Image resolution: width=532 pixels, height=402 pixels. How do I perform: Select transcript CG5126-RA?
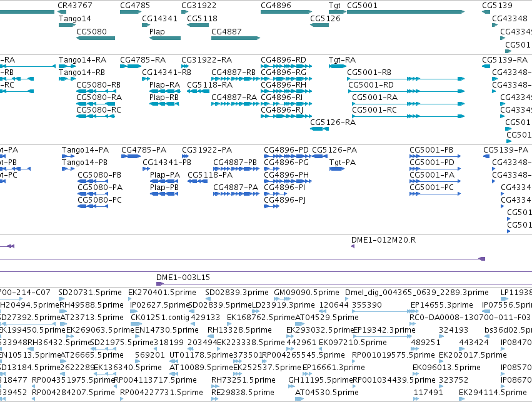point(319,129)
